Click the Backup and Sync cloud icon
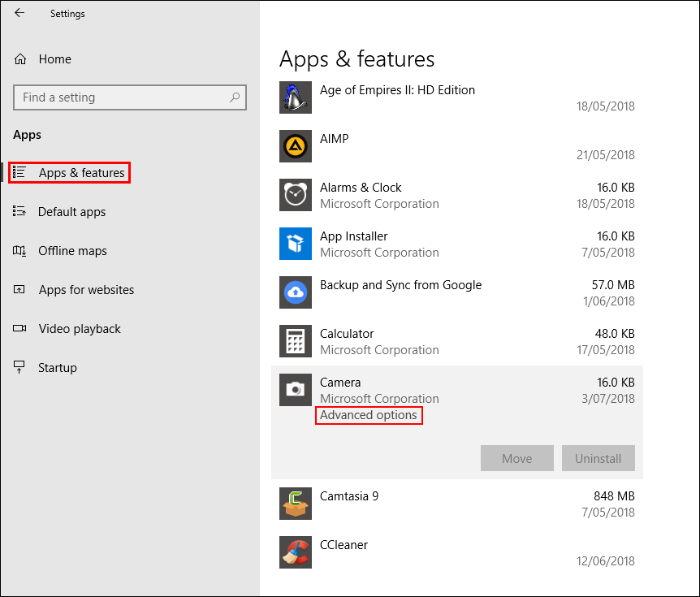Image resolution: width=700 pixels, height=597 pixels. point(296,292)
